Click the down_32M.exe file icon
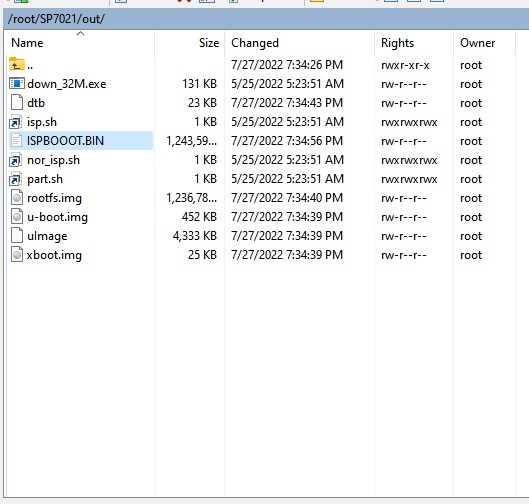Image resolution: width=529 pixels, height=504 pixels. click(17, 83)
